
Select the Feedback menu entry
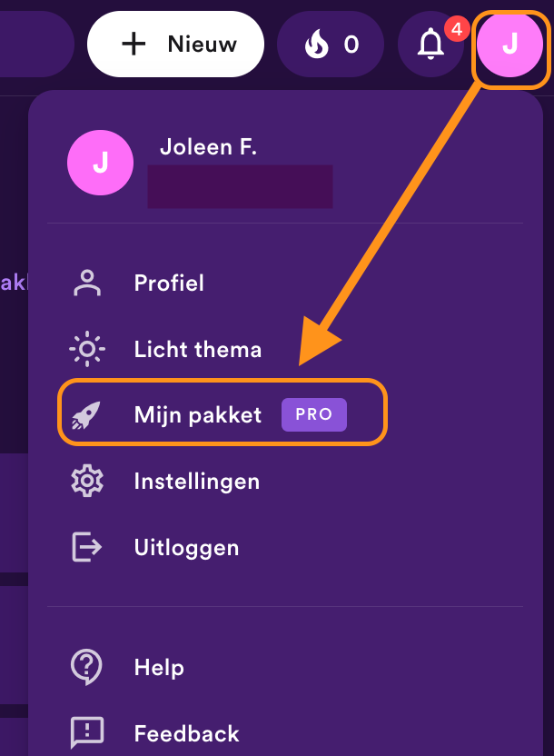[x=186, y=732]
